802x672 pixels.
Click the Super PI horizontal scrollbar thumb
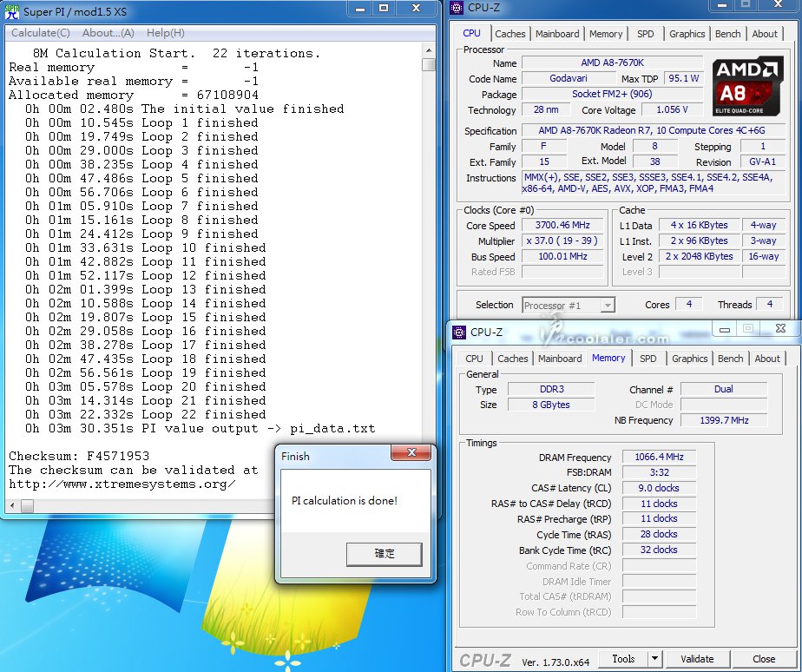(x=27, y=505)
